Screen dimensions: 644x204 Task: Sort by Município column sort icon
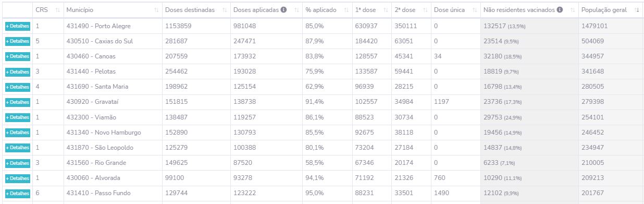point(157,10)
